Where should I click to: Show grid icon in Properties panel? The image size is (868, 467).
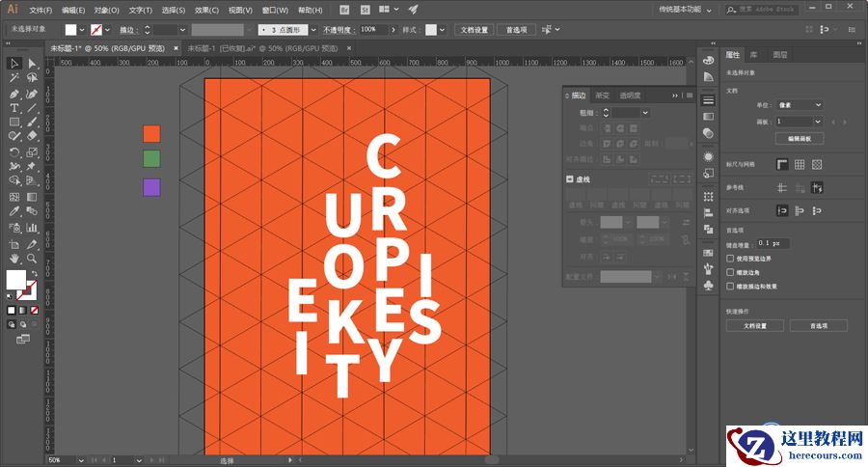tap(800, 164)
